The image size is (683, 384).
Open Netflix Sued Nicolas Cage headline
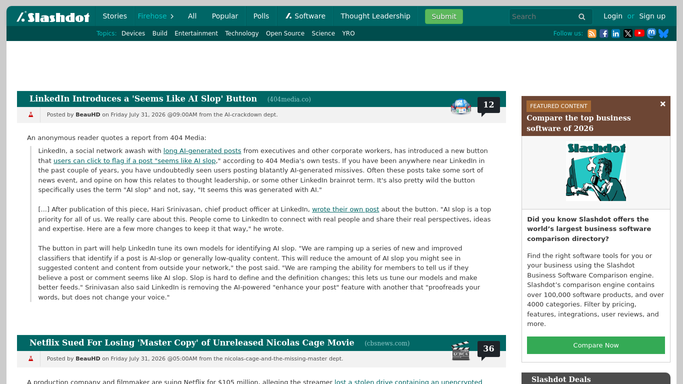(192, 343)
